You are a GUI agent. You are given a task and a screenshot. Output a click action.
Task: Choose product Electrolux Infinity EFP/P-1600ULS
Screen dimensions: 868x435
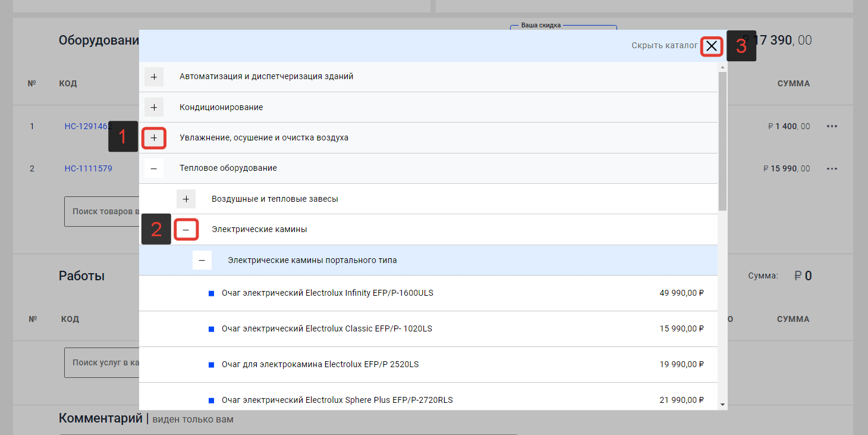pyautogui.click(x=328, y=293)
